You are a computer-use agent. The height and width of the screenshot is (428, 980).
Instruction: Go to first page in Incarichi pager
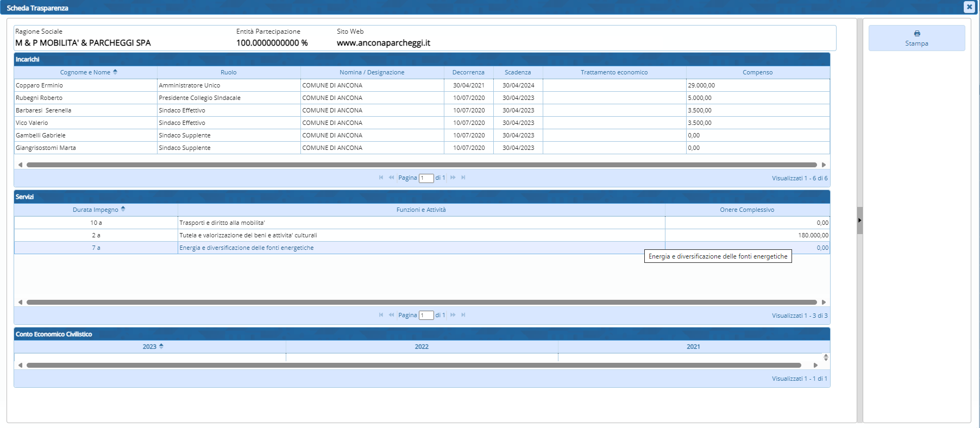[x=381, y=178]
